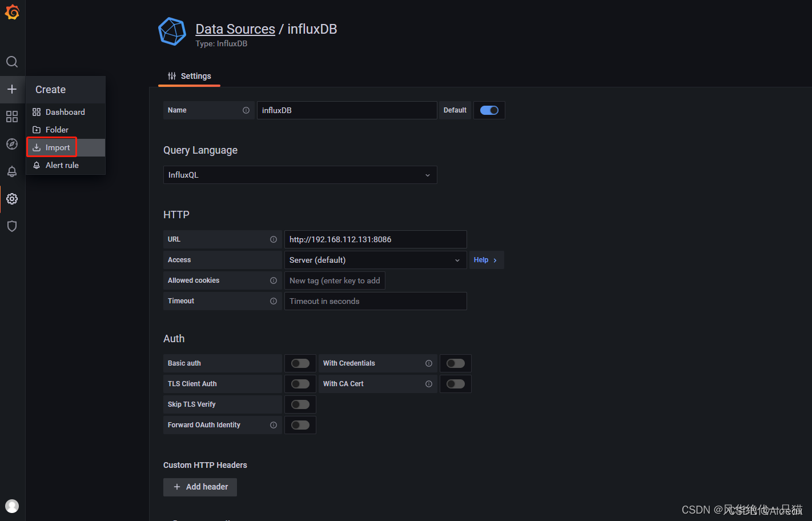
Task: Click the Create menu header
Action: pos(66,90)
